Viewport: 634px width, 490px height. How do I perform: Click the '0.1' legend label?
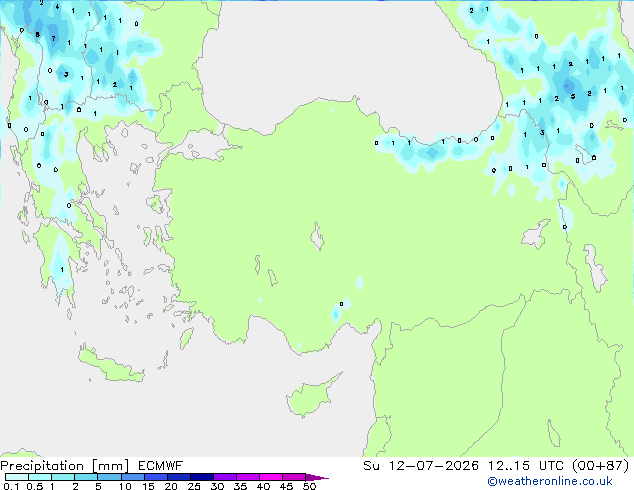11,486
